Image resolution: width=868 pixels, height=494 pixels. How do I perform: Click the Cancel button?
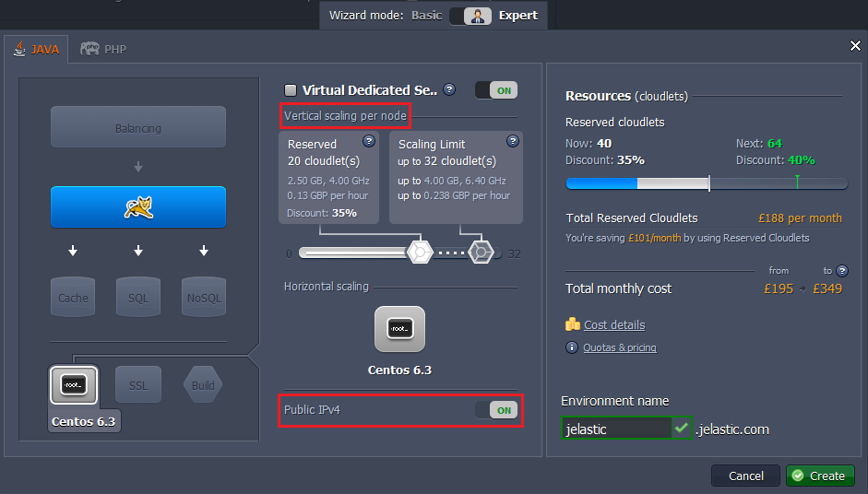pyautogui.click(x=745, y=476)
